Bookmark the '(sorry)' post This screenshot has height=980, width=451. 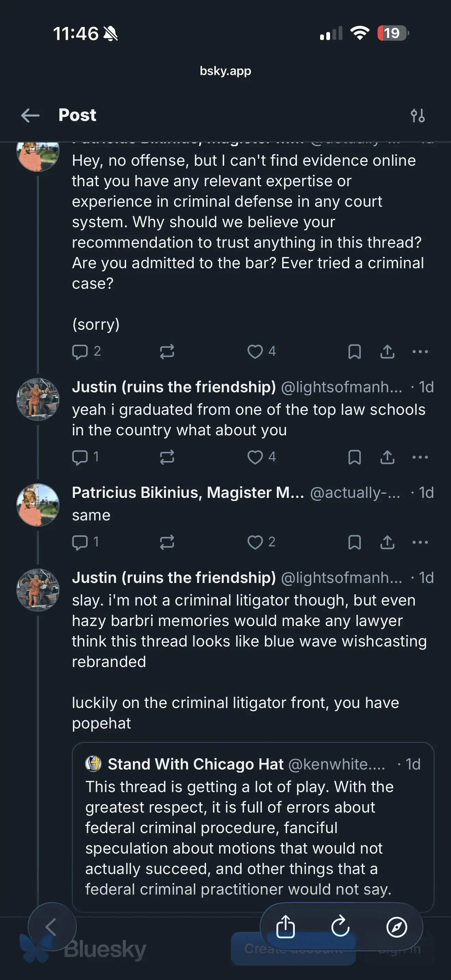point(354,352)
